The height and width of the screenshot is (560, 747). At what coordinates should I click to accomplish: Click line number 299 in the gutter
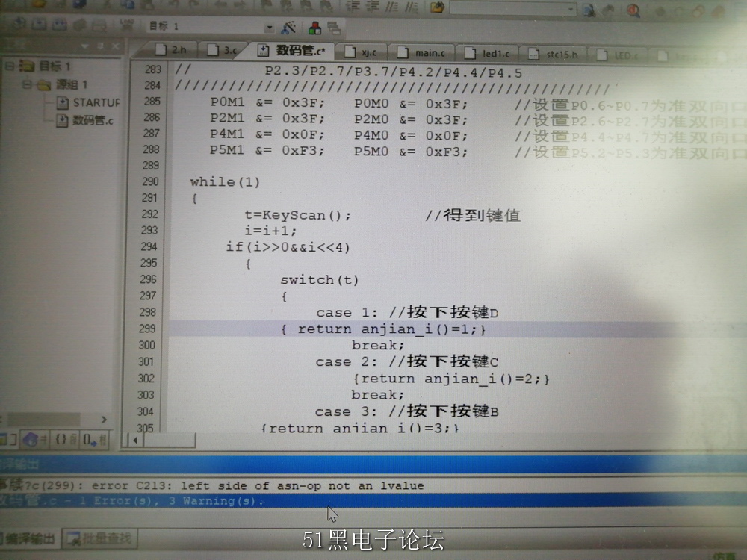(146, 329)
